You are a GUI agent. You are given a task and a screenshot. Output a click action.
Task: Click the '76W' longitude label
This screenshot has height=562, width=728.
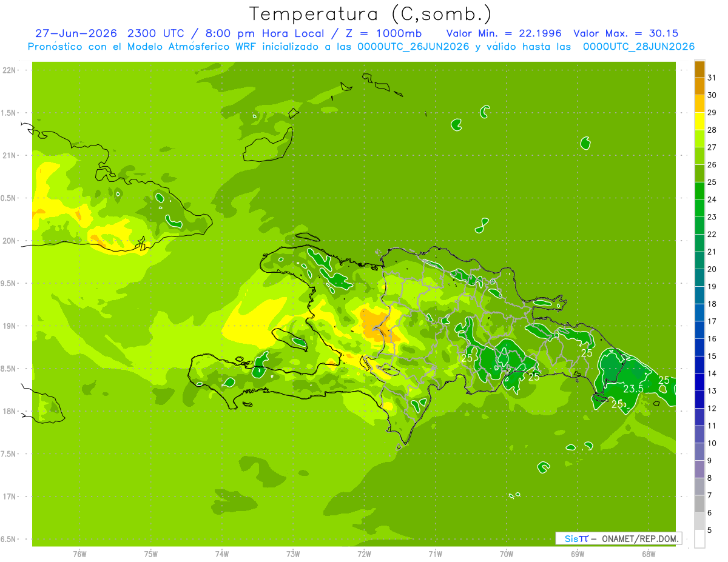click(x=79, y=554)
